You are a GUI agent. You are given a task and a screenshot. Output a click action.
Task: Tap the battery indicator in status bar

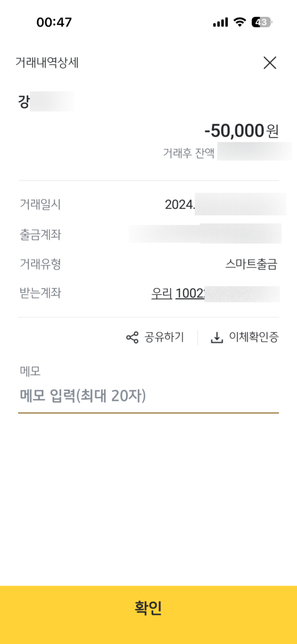261,22
